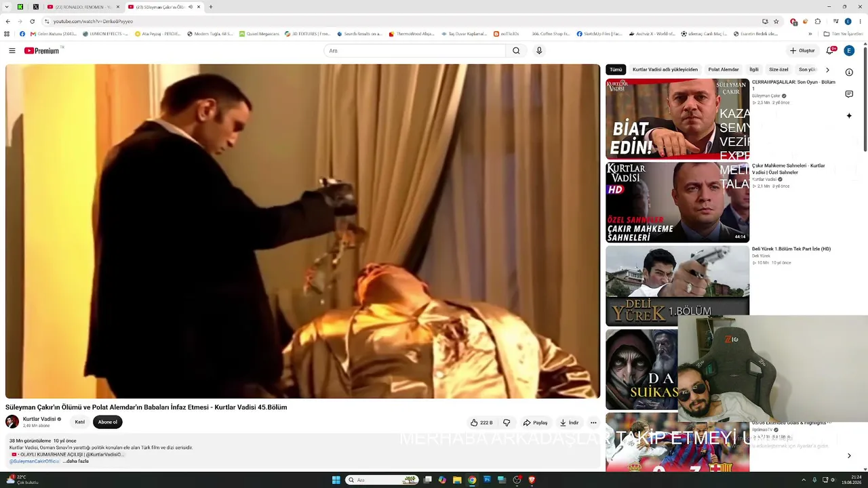The height and width of the screenshot is (488, 868).
Task: Open the Brave browser taskbar icon
Action: [532, 480]
